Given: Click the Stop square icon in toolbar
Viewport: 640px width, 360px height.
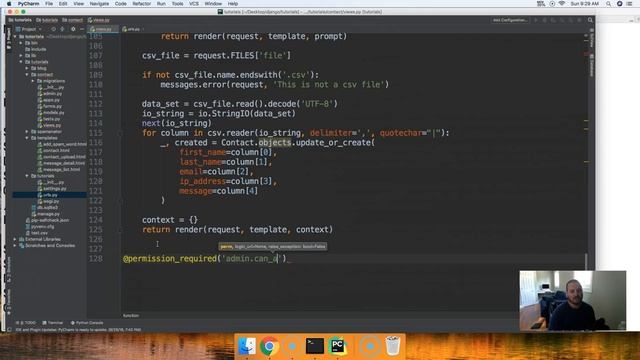Looking at the screenshot, I should [x=579, y=20].
